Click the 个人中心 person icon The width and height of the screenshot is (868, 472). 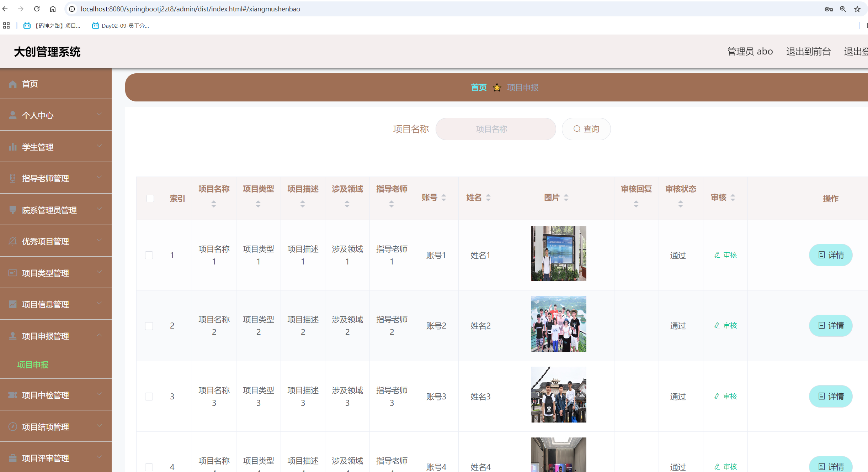coord(12,115)
